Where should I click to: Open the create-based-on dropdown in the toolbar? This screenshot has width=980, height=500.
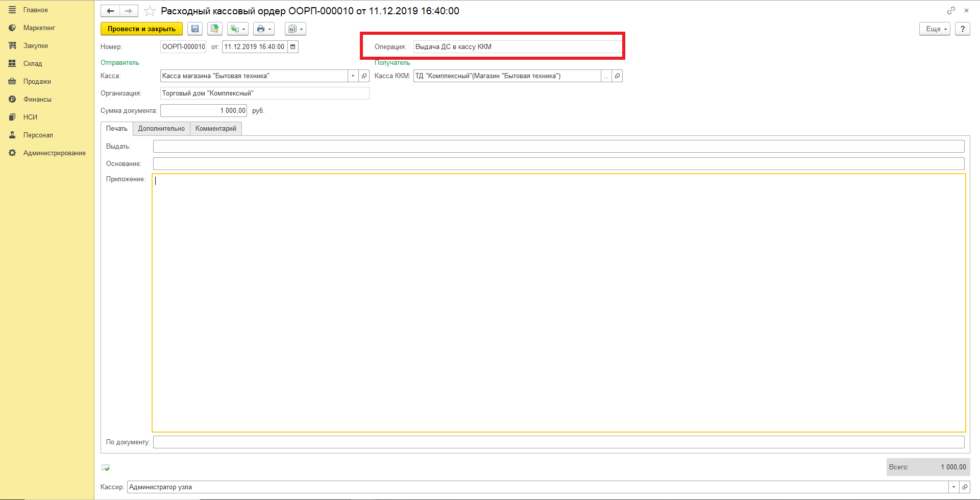pyautogui.click(x=238, y=29)
